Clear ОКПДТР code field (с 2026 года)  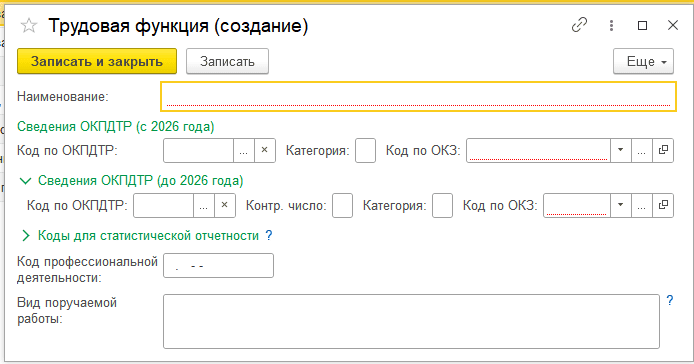pyautogui.click(x=265, y=151)
